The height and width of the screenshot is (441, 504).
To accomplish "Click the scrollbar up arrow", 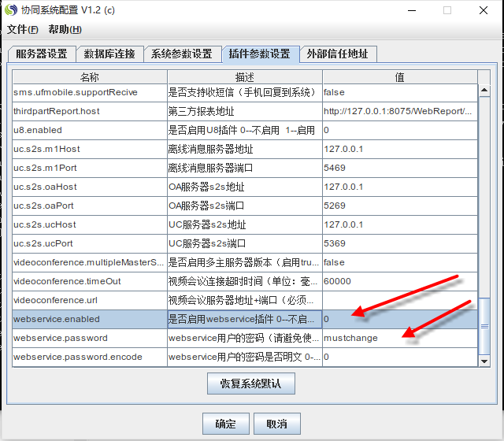I will pyautogui.click(x=484, y=91).
